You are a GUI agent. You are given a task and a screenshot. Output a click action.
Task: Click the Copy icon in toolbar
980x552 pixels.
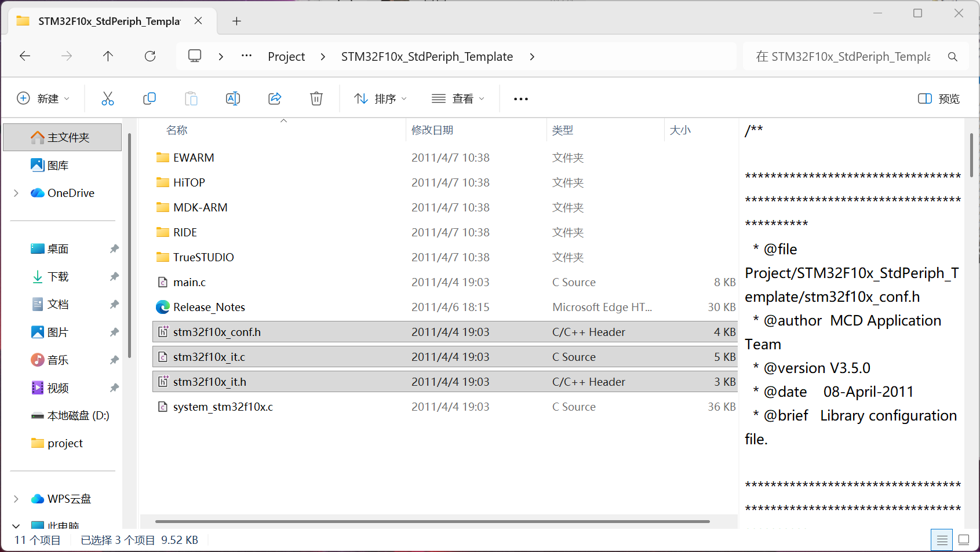pyautogui.click(x=150, y=98)
